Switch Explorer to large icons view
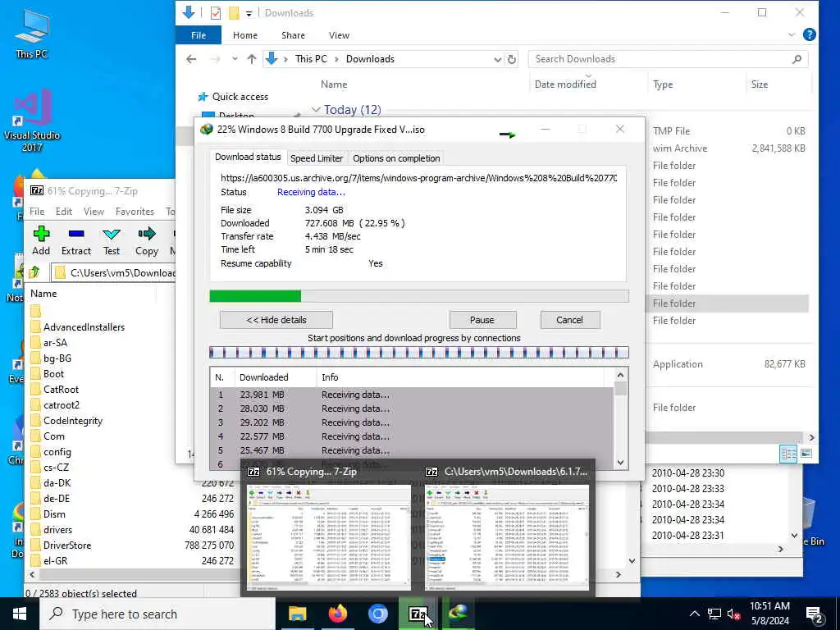 click(806, 454)
